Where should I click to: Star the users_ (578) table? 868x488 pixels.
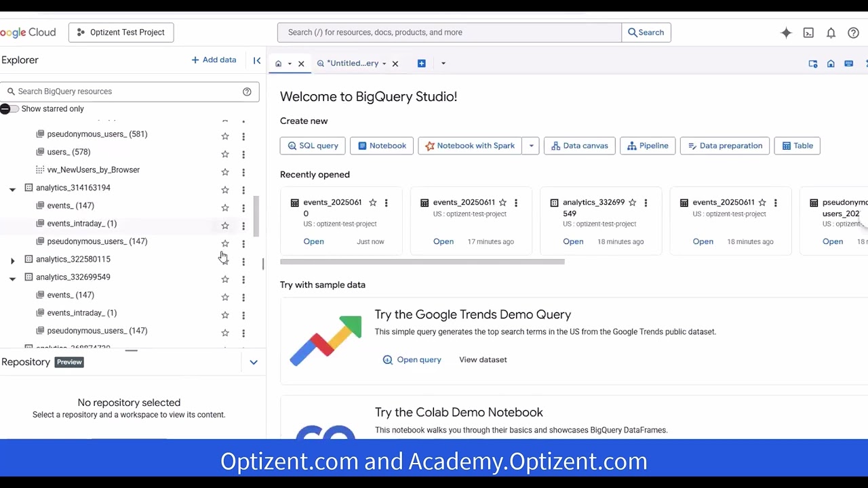coord(225,154)
